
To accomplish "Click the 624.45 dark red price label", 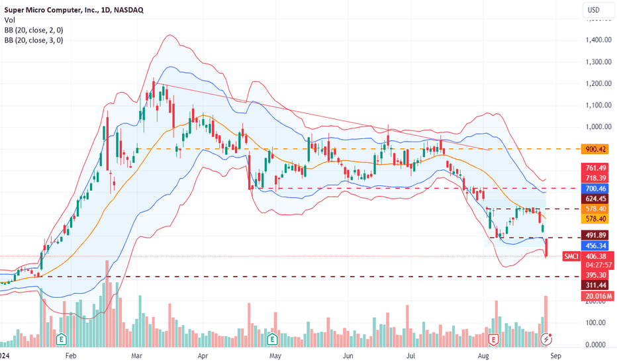I will tap(595, 199).
